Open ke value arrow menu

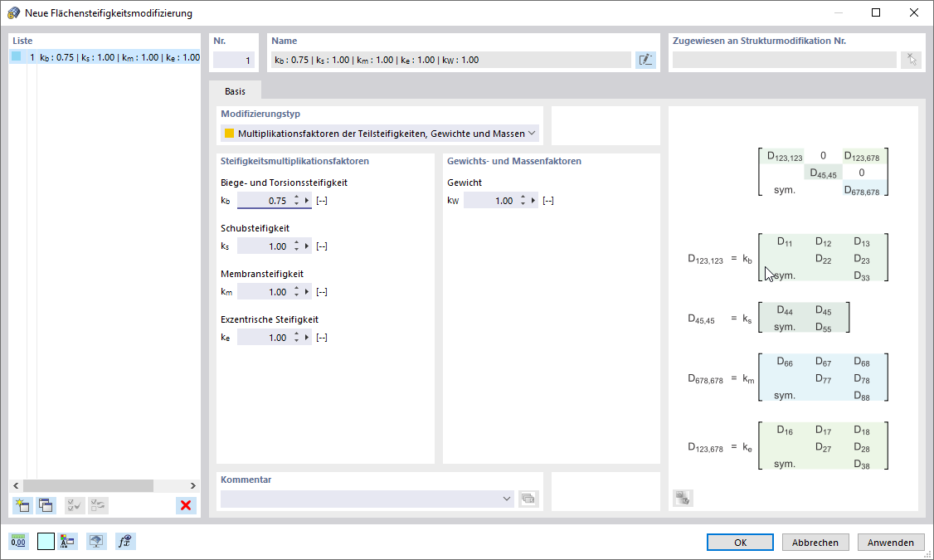pos(307,337)
